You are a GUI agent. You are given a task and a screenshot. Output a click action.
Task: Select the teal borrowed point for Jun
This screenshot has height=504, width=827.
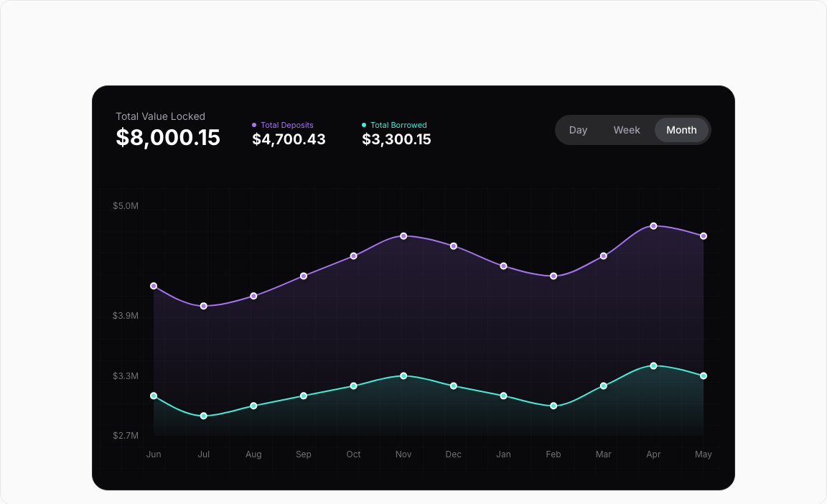154,396
